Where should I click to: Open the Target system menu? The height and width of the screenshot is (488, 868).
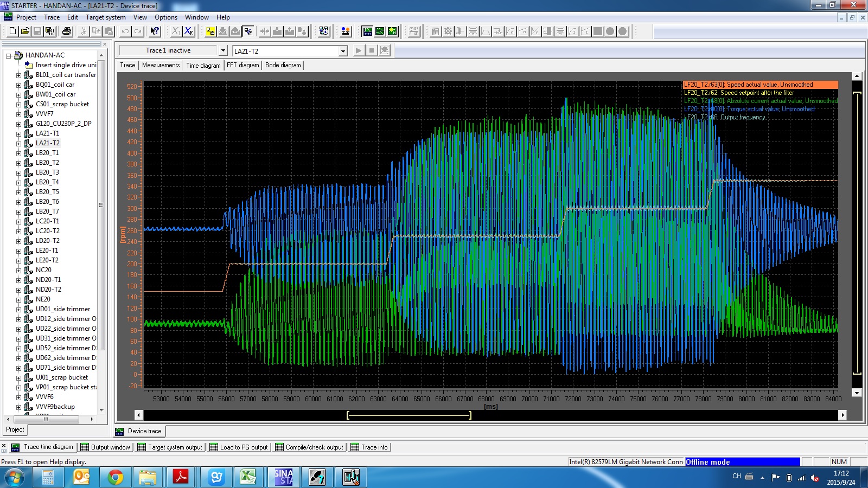[x=105, y=17]
